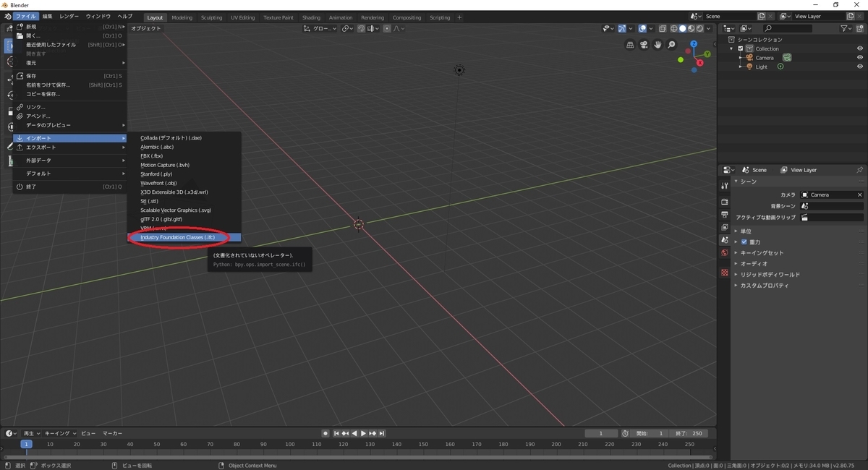The image size is (868, 470).
Task: Click the toggle quad view grid icon
Action: [630, 45]
